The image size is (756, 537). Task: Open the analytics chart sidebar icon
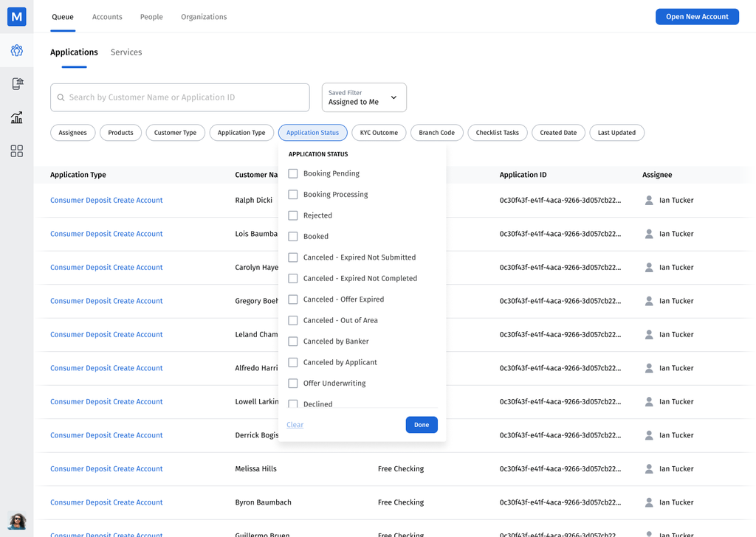(x=16, y=117)
